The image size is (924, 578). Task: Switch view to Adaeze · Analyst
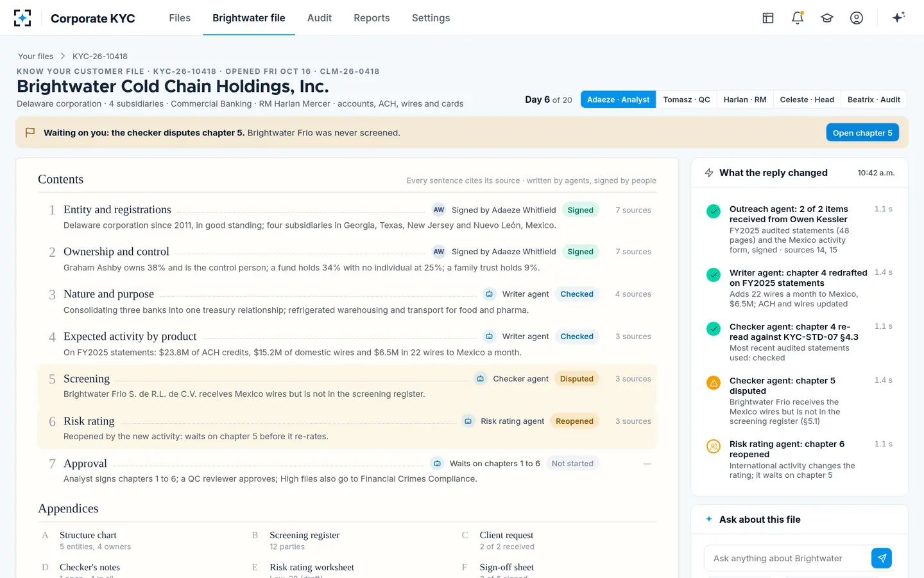coord(618,100)
